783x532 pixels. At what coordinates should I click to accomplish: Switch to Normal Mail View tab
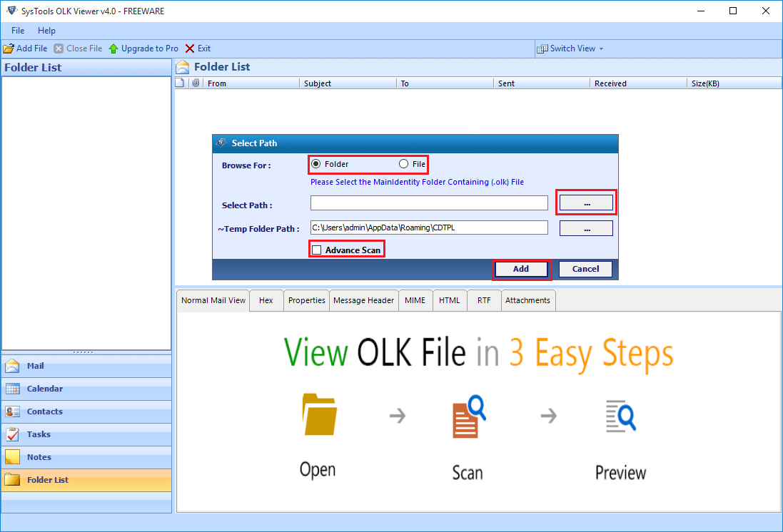point(213,300)
